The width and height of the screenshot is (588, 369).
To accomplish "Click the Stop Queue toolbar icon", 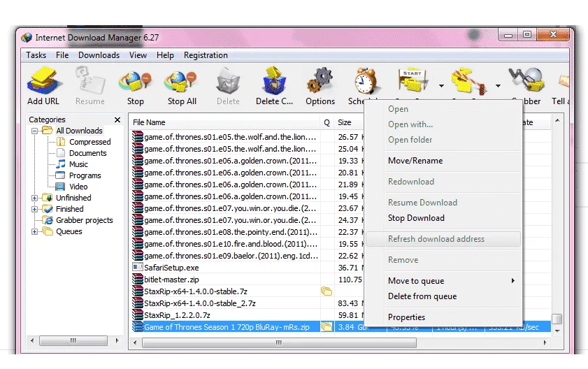I will (x=468, y=80).
